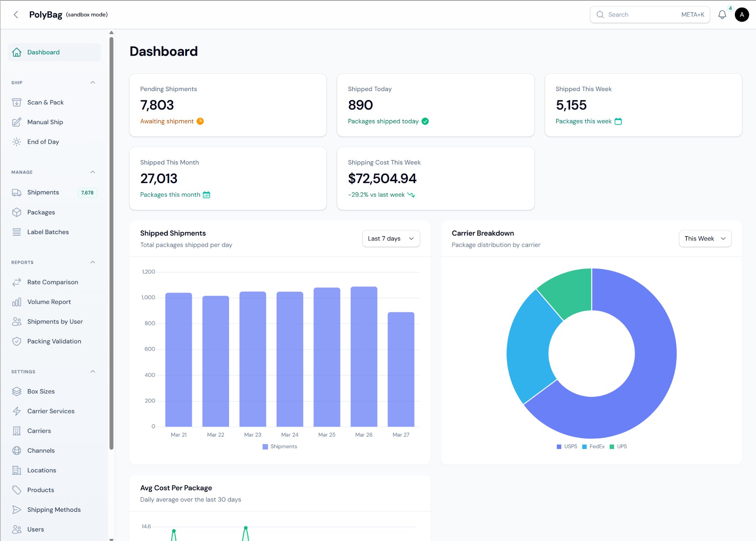Open Manual Ship using its pencil icon

coord(17,122)
